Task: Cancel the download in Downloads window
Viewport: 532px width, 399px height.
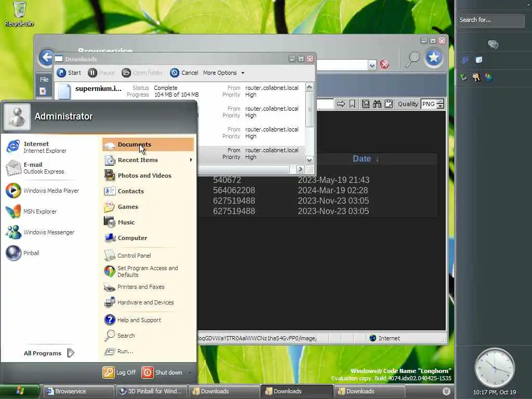Action: click(184, 73)
